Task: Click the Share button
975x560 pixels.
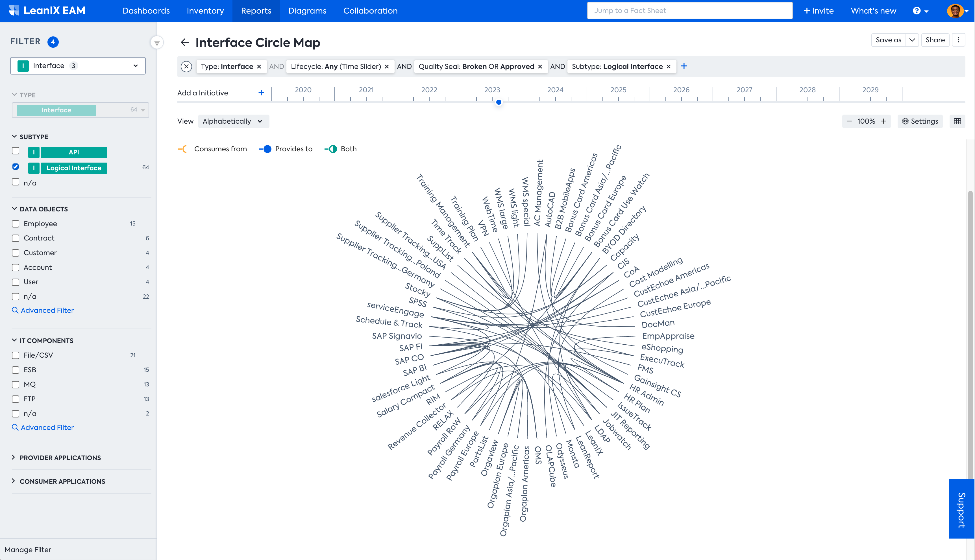Action: coord(935,40)
